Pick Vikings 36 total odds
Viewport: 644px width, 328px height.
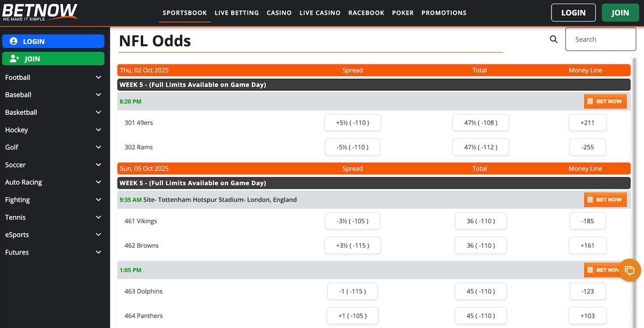tap(481, 221)
